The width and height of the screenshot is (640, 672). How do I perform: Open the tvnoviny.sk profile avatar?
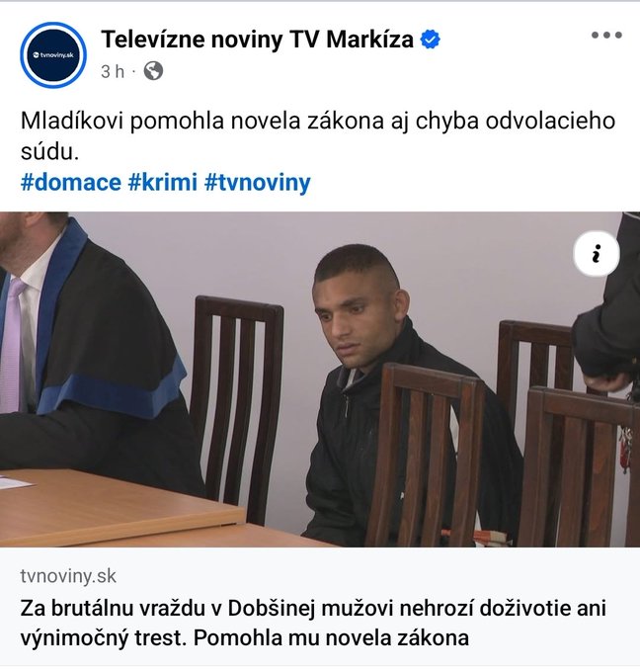point(53,55)
